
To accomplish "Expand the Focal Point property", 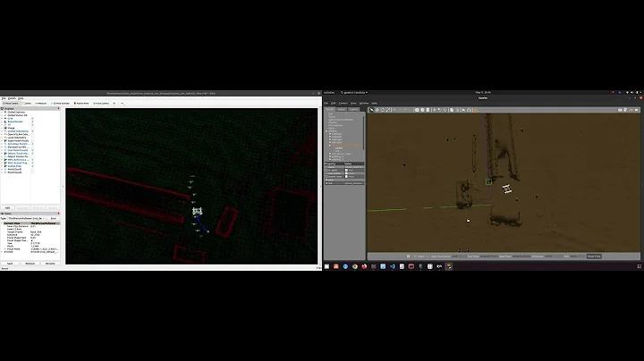I will pos(5,249).
